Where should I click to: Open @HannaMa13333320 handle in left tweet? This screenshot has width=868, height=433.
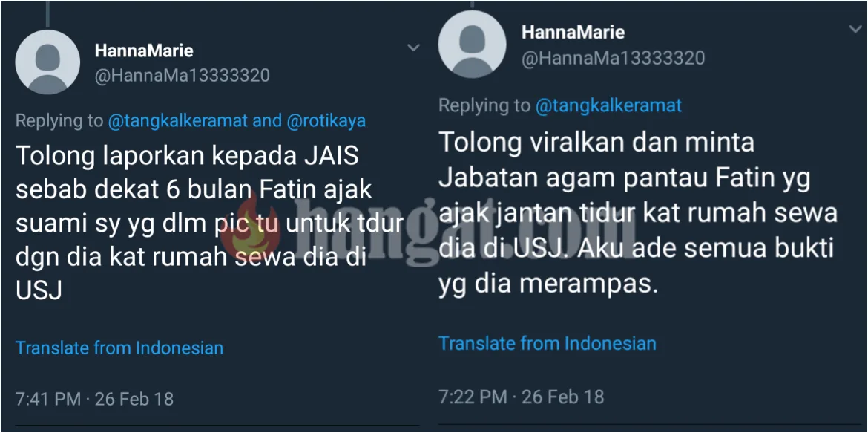(182, 76)
